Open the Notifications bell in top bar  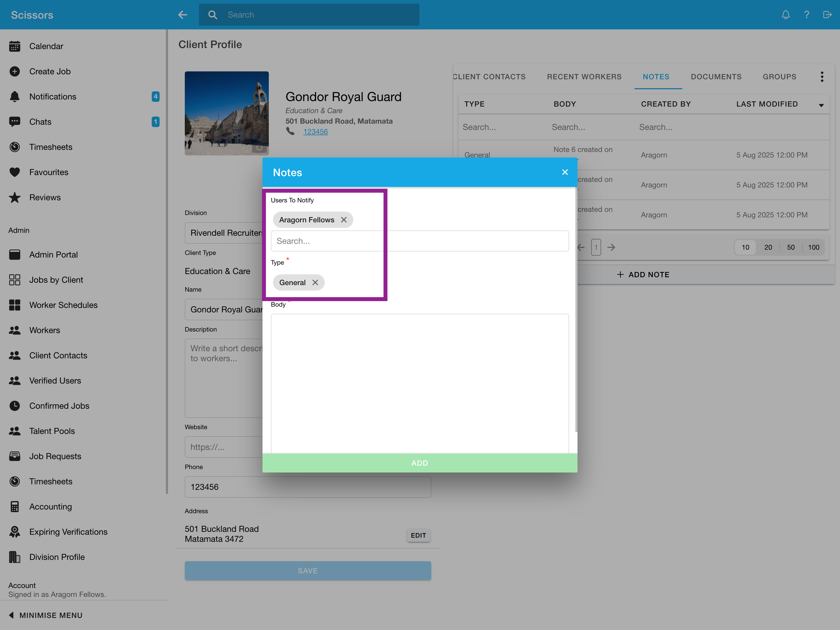tap(785, 14)
